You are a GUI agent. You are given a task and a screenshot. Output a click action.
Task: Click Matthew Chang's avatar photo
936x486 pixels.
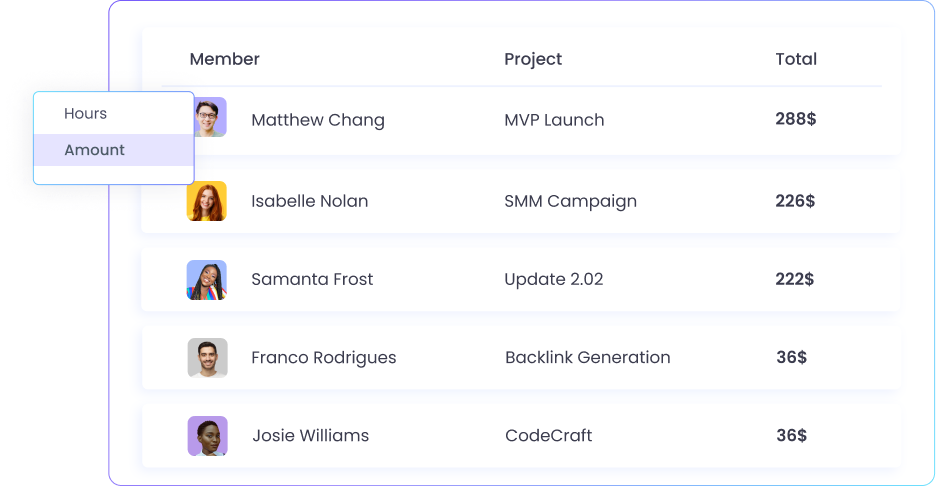(x=212, y=117)
